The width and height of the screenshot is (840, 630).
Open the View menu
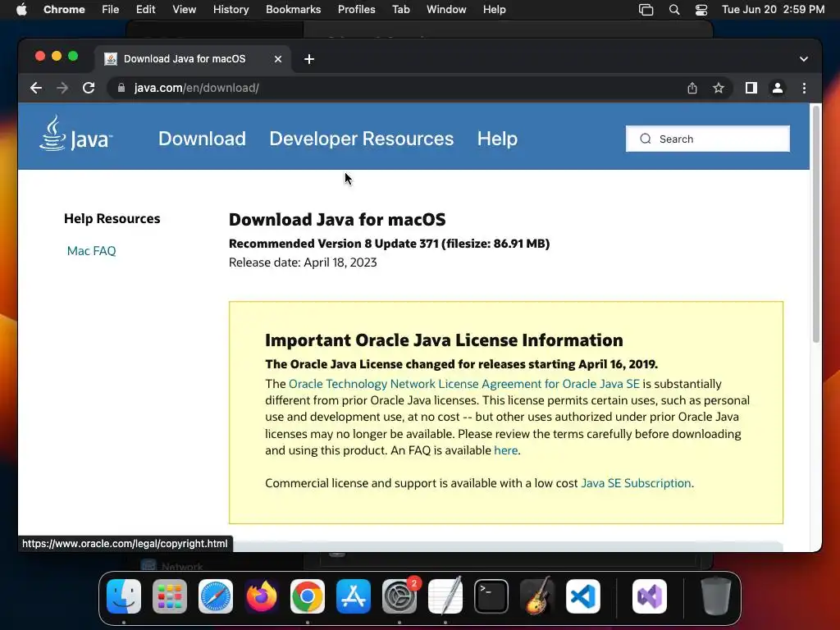click(185, 10)
